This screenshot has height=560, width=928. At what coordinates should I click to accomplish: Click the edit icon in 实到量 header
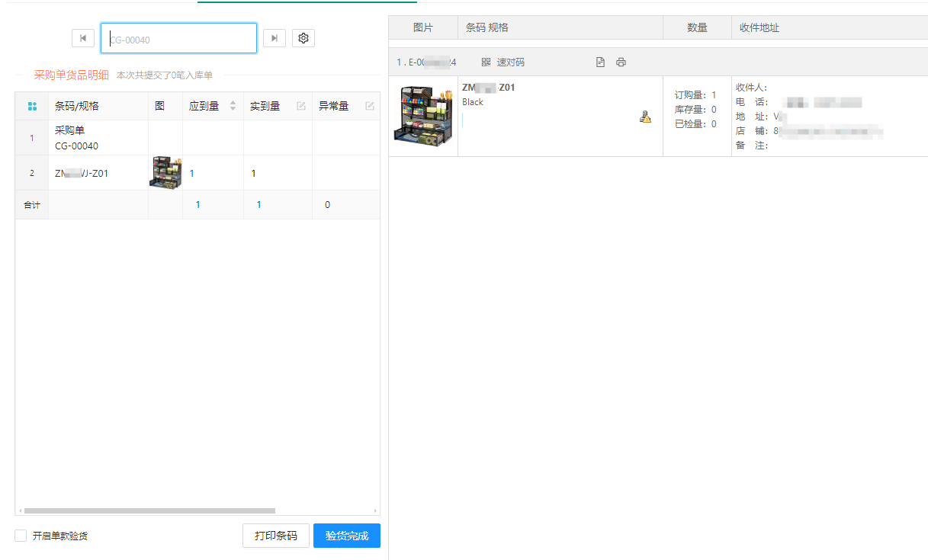coord(301,107)
